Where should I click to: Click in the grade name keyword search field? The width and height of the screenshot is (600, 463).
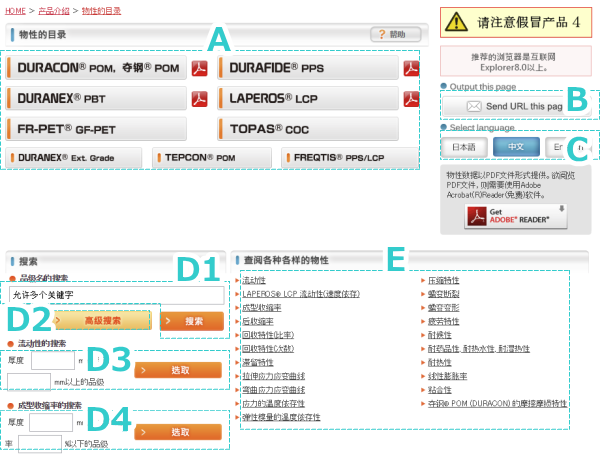pos(117,295)
